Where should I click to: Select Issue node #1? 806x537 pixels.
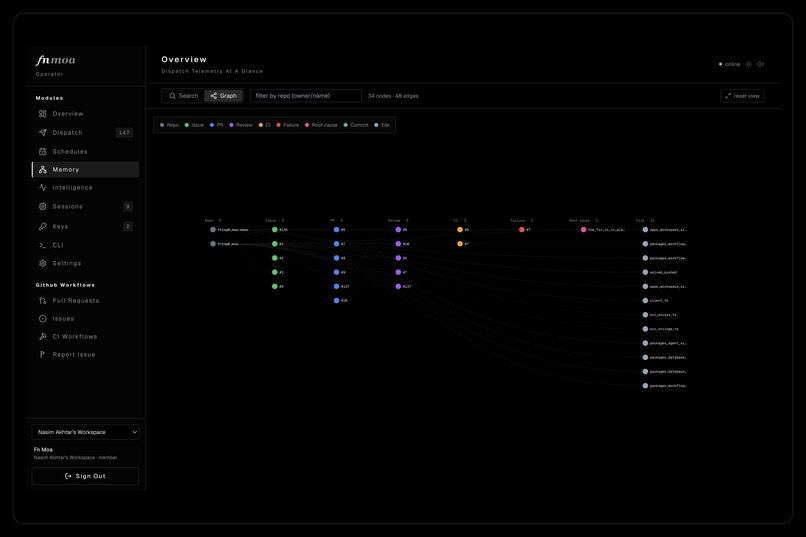coord(274,244)
